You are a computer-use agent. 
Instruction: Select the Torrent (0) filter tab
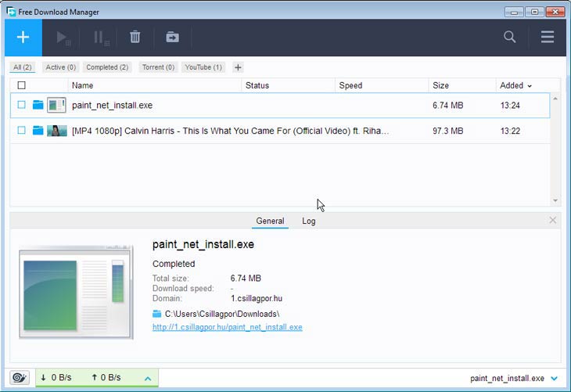159,67
